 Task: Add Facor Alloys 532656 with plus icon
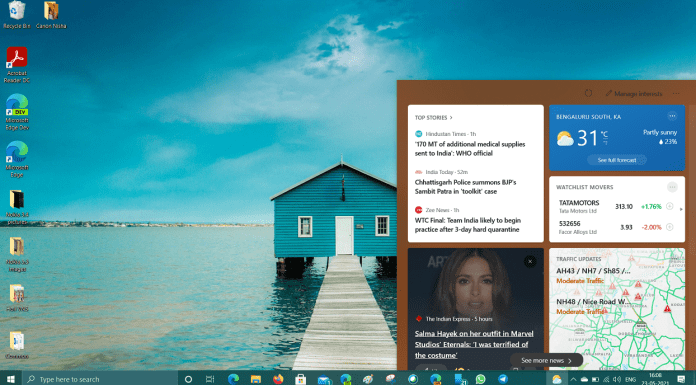tap(670, 227)
